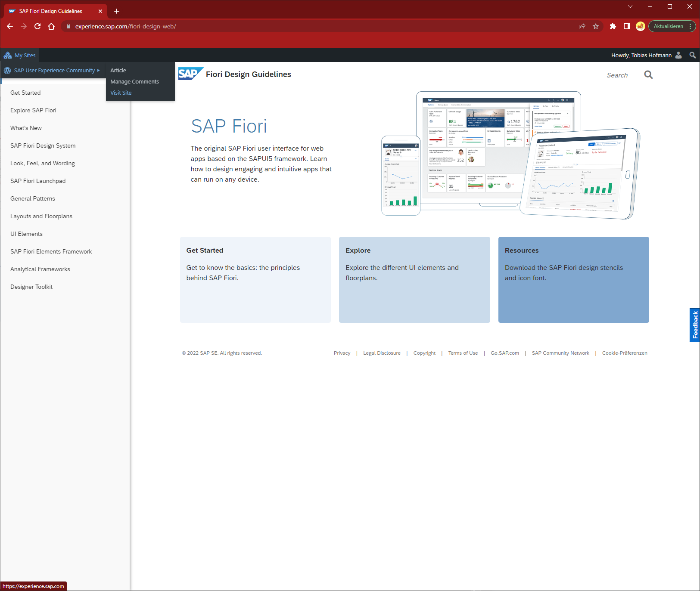Open SAP Fiori Design System in sidebar
The width and height of the screenshot is (700, 591).
pos(43,145)
